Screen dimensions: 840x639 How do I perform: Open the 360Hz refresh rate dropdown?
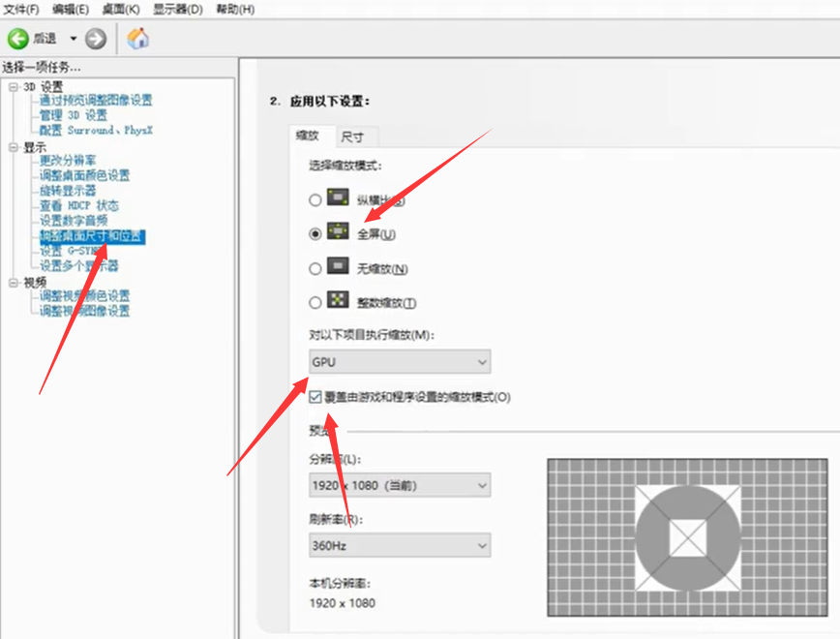click(400, 546)
